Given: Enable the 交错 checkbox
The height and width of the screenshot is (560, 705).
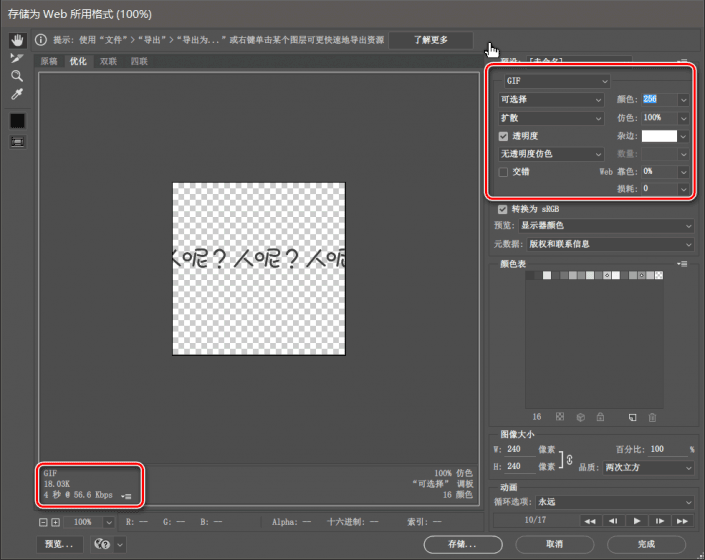Looking at the screenshot, I should click(x=503, y=172).
